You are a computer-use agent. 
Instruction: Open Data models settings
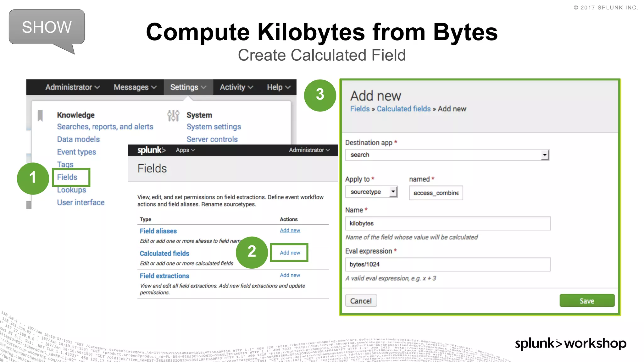coord(78,139)
